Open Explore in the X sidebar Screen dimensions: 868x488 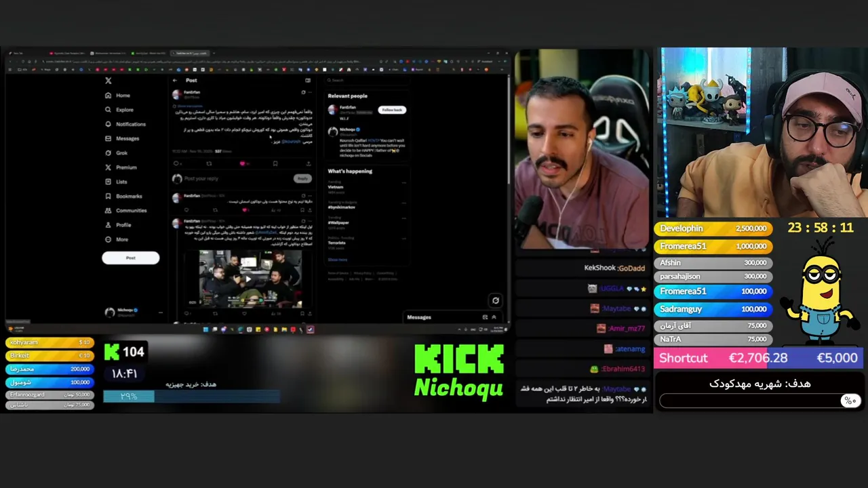[119, 110]
